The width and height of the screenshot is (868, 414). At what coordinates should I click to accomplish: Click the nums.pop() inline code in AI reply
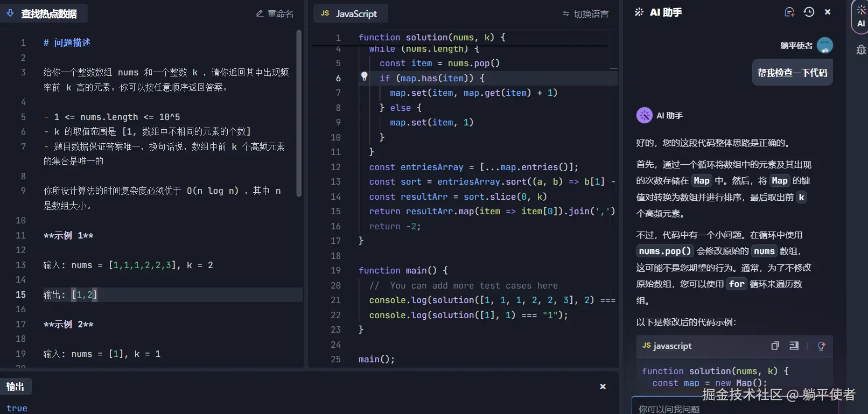664,251
